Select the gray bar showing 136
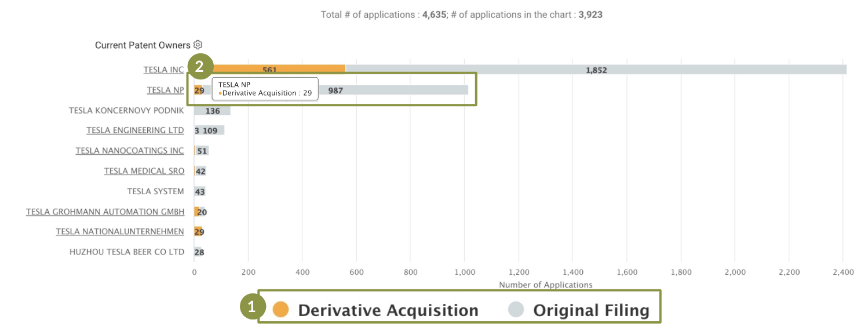Image resolution: width=868 pixels, height=334 pixels. [212, 110]
